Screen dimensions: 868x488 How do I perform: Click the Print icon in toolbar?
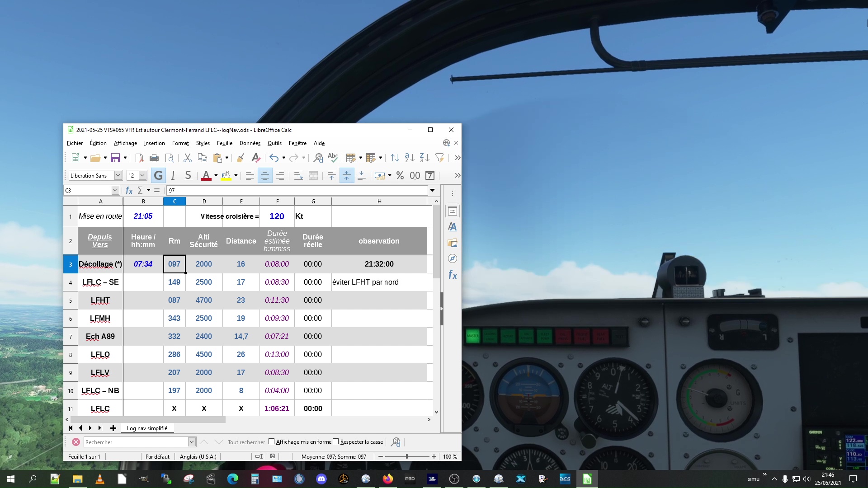click(154, 158)
